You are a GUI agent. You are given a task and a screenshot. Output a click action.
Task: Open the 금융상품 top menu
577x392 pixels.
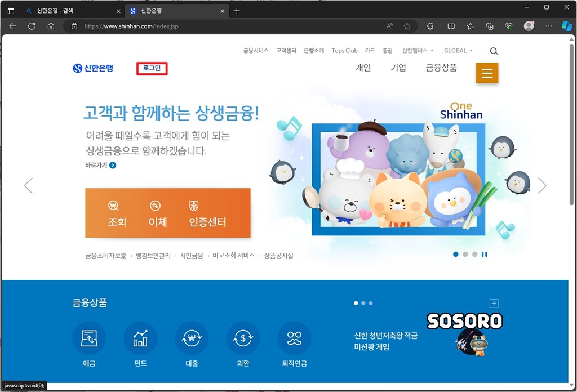(x=441, y=68)
